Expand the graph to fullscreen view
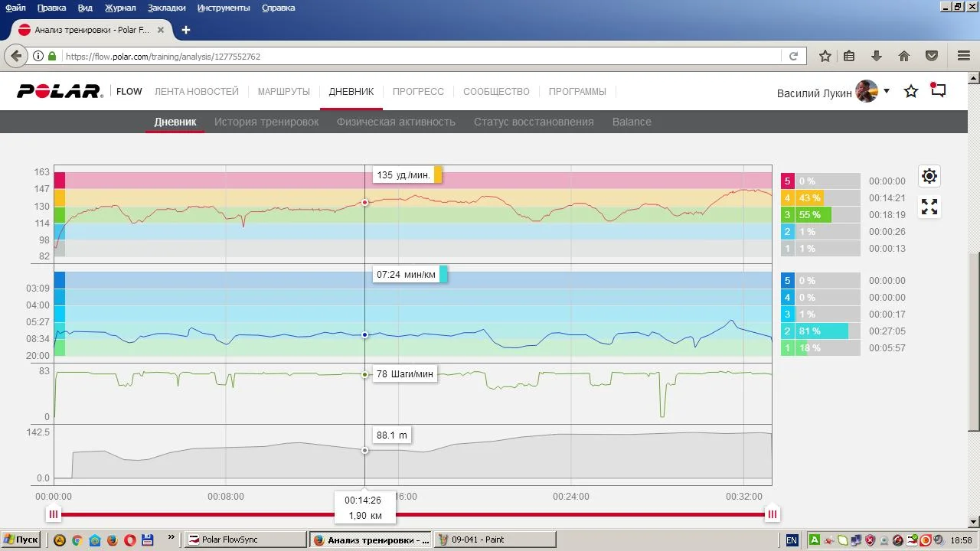Viewport: 980px width, 551px height. click(x=929, y=207)
